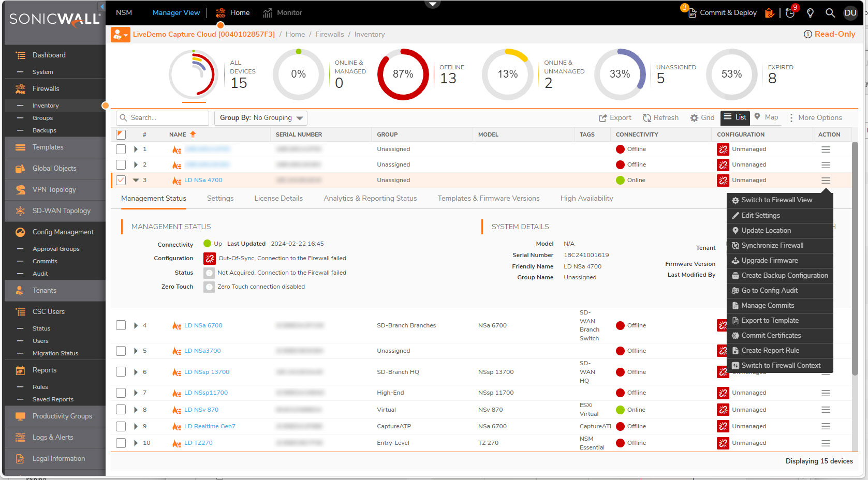The height and width of the screenshot is (480, 868).
Task: Sort by the NAME column header
Action: [x=178, y=134]
